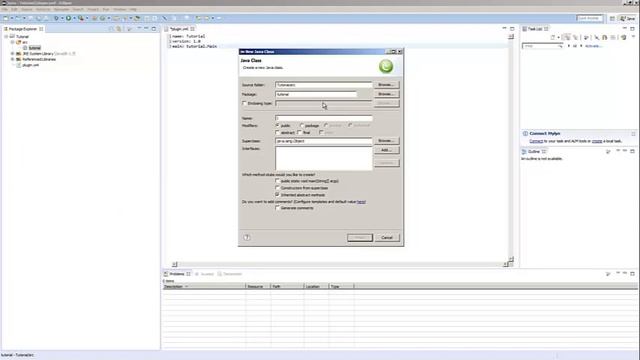This screenshot has height=360, width=640.
Task: Check the final modifier checkbox
Action: pyautogui.click(x=300, y=132)
